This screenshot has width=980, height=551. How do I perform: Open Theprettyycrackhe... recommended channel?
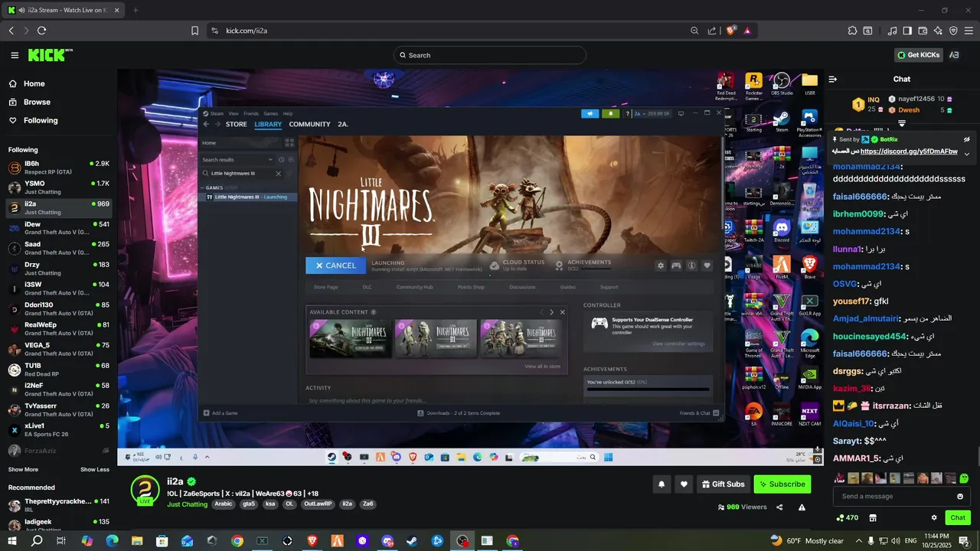[58, 505]
